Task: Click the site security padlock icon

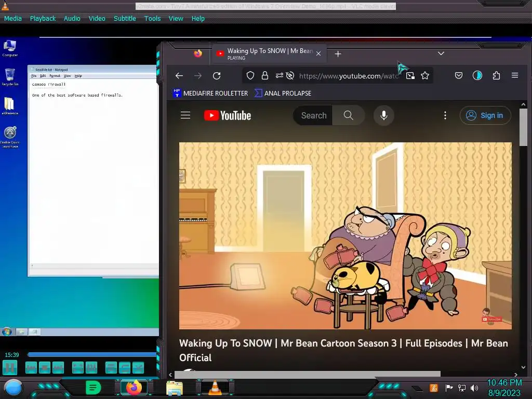Action: (x=265, y=76)
